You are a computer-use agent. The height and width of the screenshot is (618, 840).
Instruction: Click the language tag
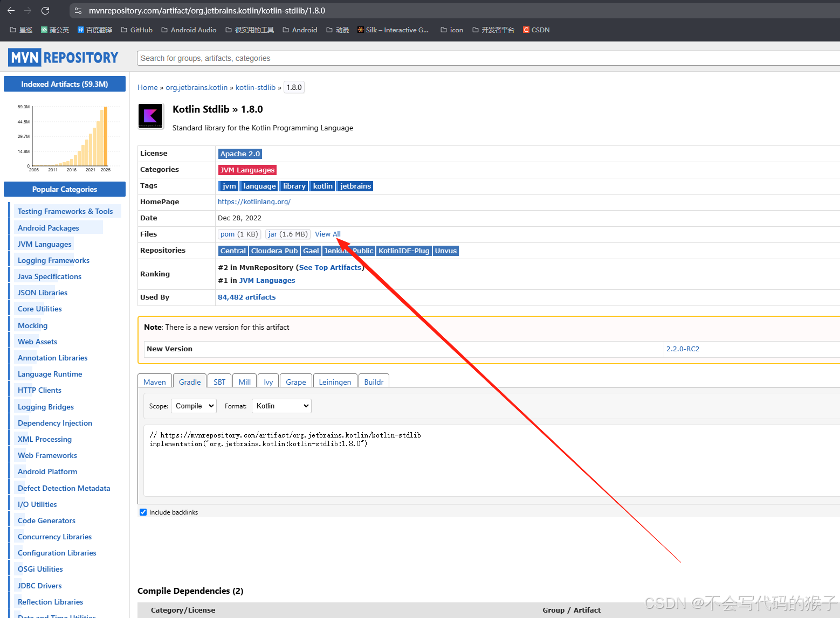click(259, 186)
